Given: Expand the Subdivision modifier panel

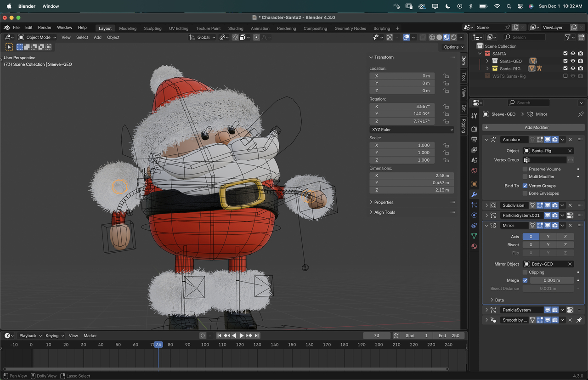Looking at the screenshot, I should pyautogui.click(x=486, y=205).
